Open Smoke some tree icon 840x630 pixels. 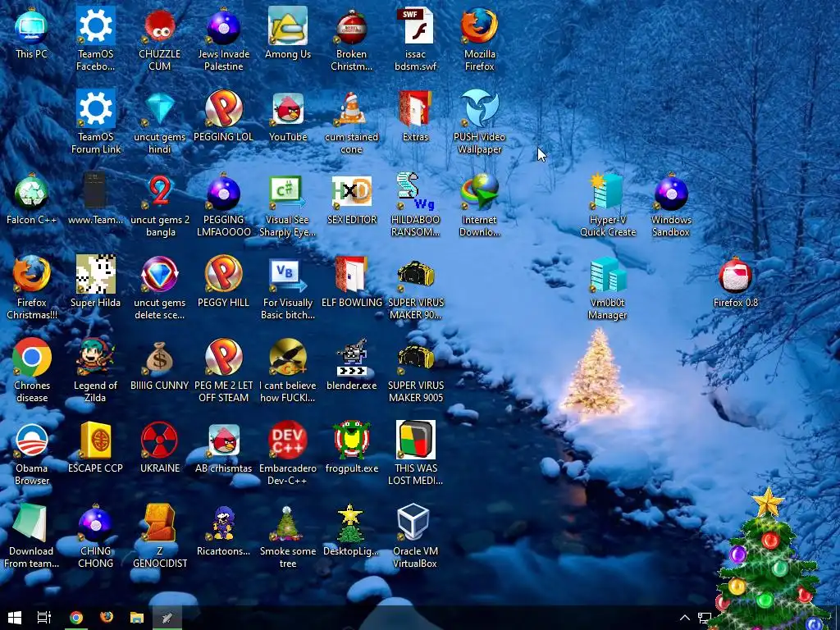click(288, 523)
